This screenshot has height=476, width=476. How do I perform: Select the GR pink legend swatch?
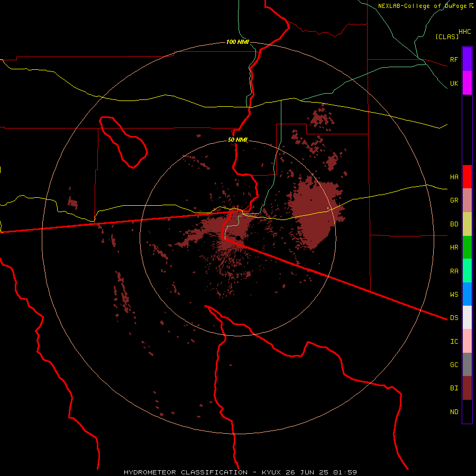(x=467, y=200)
